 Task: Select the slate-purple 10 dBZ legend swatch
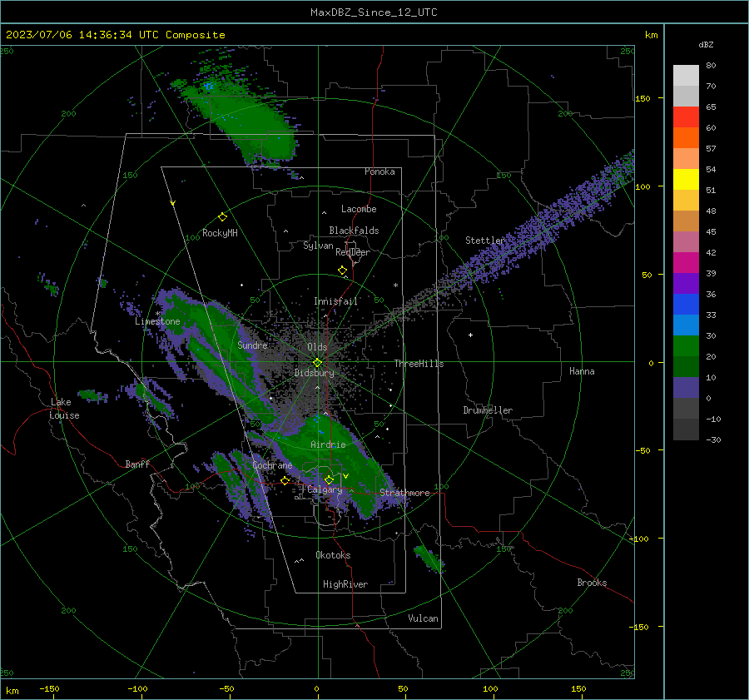click(686, 387)
